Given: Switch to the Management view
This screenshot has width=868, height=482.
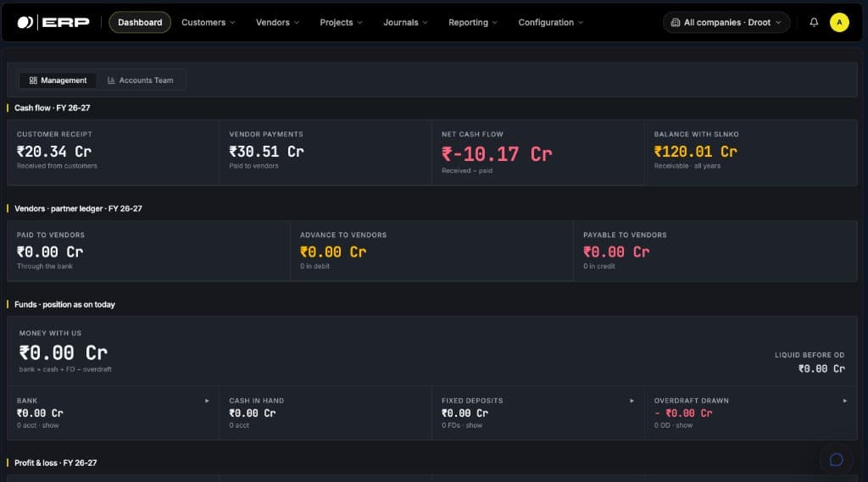Looking at the screenshot, I should click(x=58, y=80).
